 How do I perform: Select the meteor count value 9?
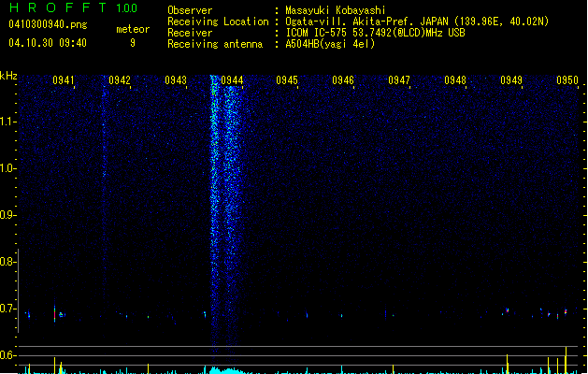point(133,43)
